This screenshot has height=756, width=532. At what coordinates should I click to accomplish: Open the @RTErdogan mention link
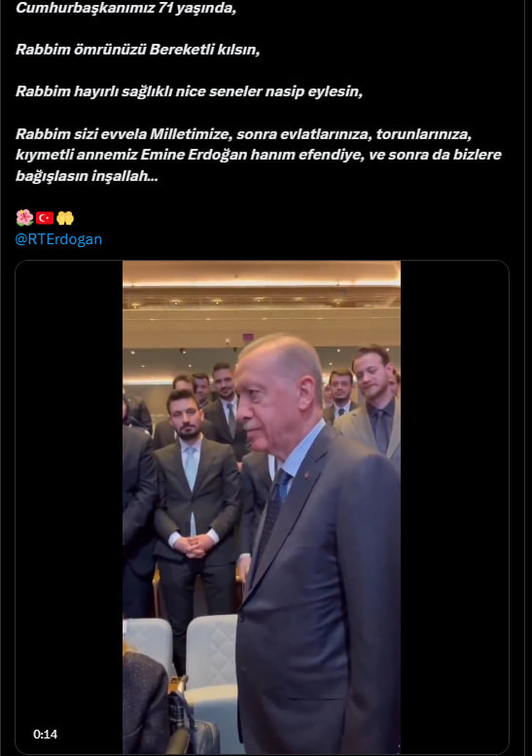tap(58, 239)
